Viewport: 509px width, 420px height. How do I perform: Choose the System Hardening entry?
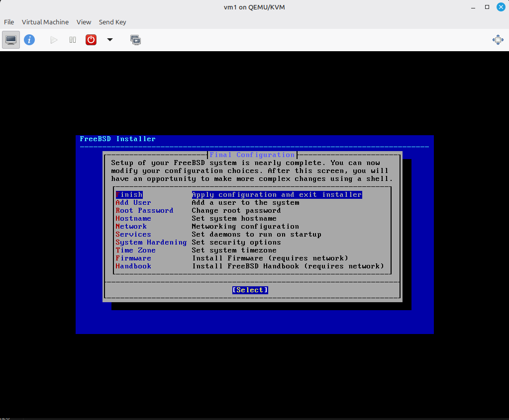(151, 243)
